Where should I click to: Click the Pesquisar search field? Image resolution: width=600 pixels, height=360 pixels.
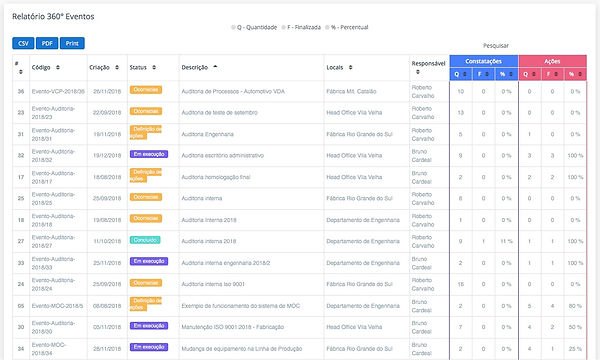click(x=496, y=46)
